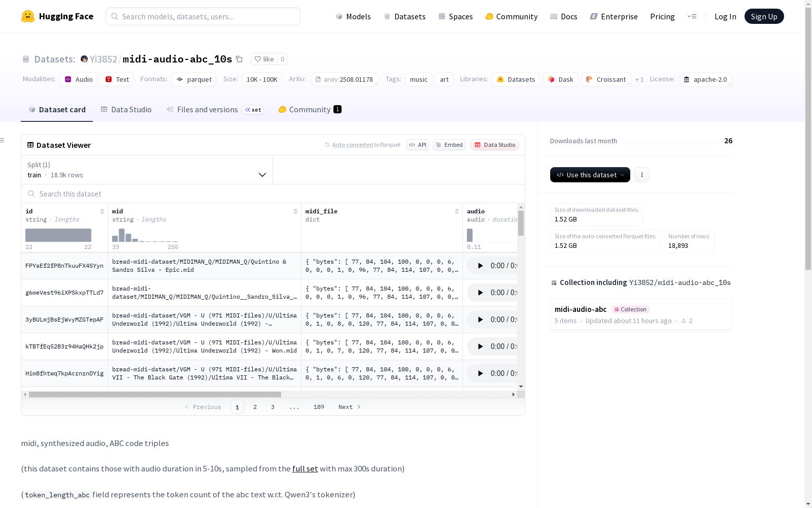Click the Hugging Face logo icon

tap(28, 16)
